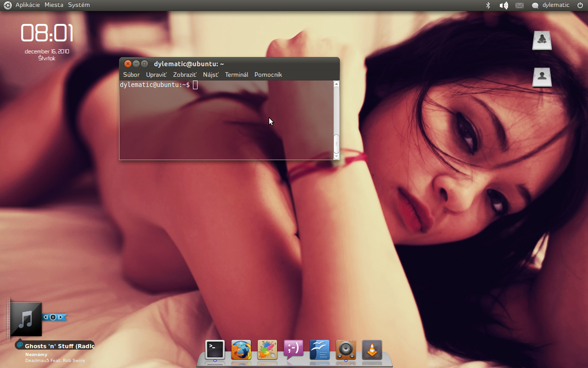Open the Terminál menu in terminal
The image size is (588, 368).
pyautogui.click(x=237, y=75)
